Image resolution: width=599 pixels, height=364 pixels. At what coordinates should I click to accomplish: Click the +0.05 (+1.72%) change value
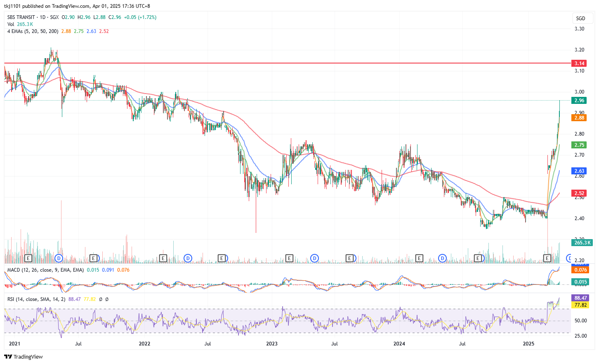pyautogui.click(x=140, y=17)
